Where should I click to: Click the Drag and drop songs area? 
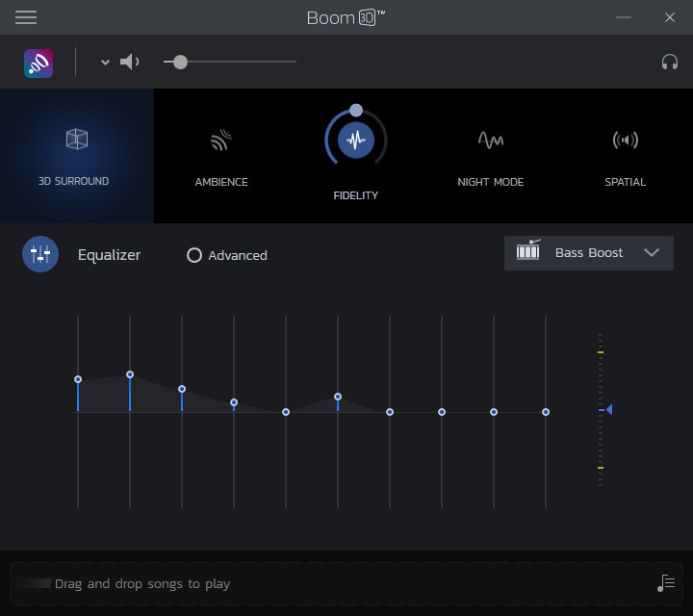346,583
